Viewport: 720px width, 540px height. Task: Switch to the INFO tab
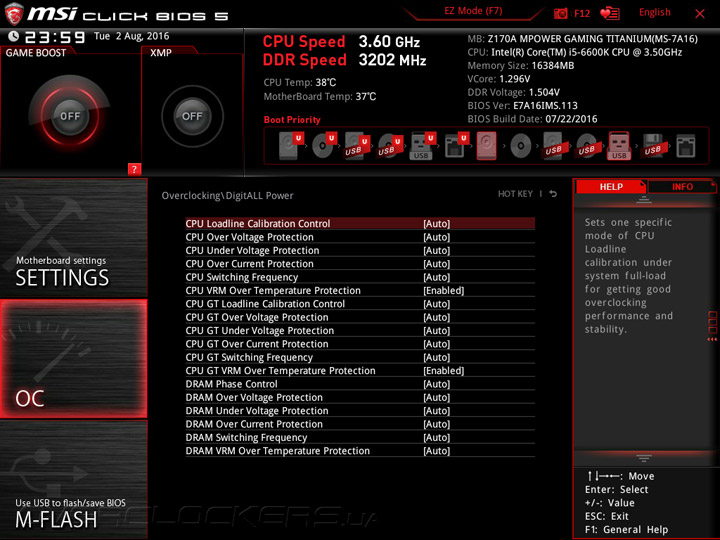click(x=682, y=186)
